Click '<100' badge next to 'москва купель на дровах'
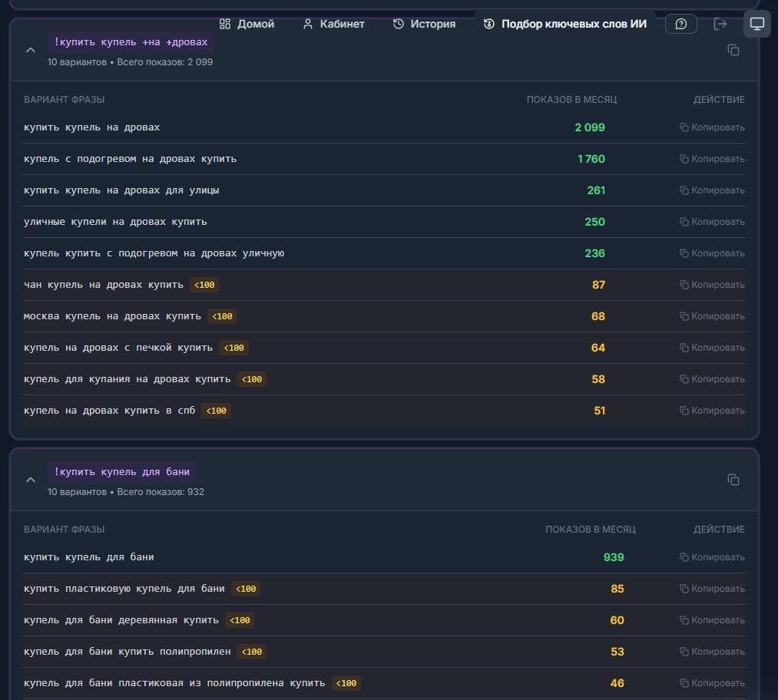This screenshot has height=700, width=778. pos(222,316)
